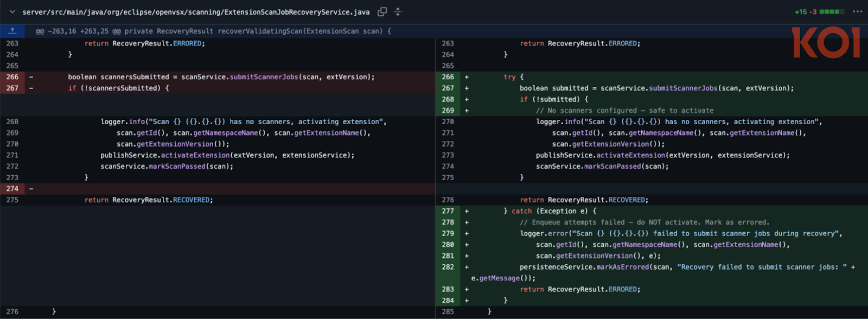The image size is (868, 319).
Task: Click the deleted 'boolean scannersSubmitted' line
Action: (x=221, y=77)
